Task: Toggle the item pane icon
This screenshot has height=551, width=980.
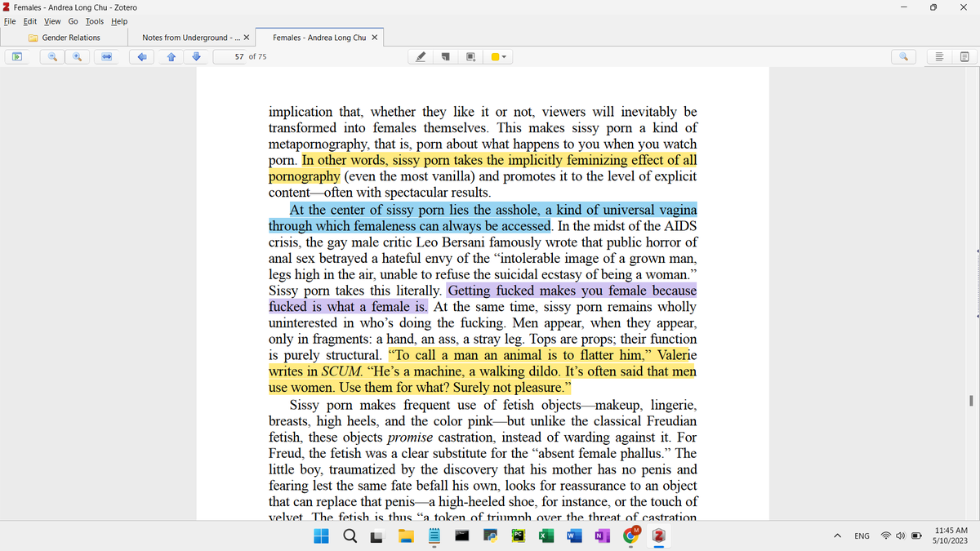Action: pyautogui.click(x=938, y=57)
